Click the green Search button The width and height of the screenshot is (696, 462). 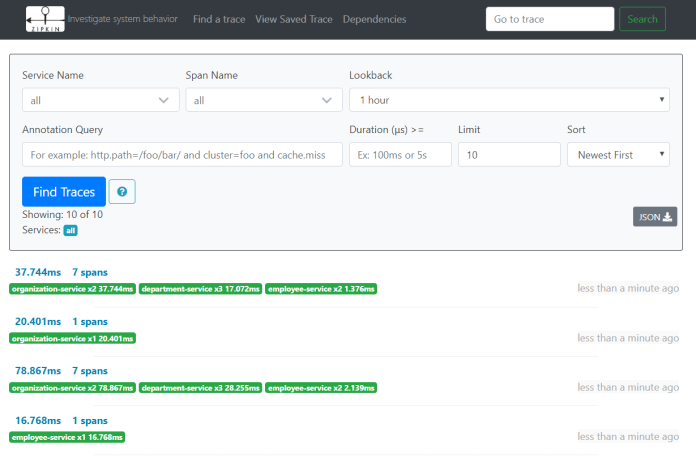pos(642,19)
